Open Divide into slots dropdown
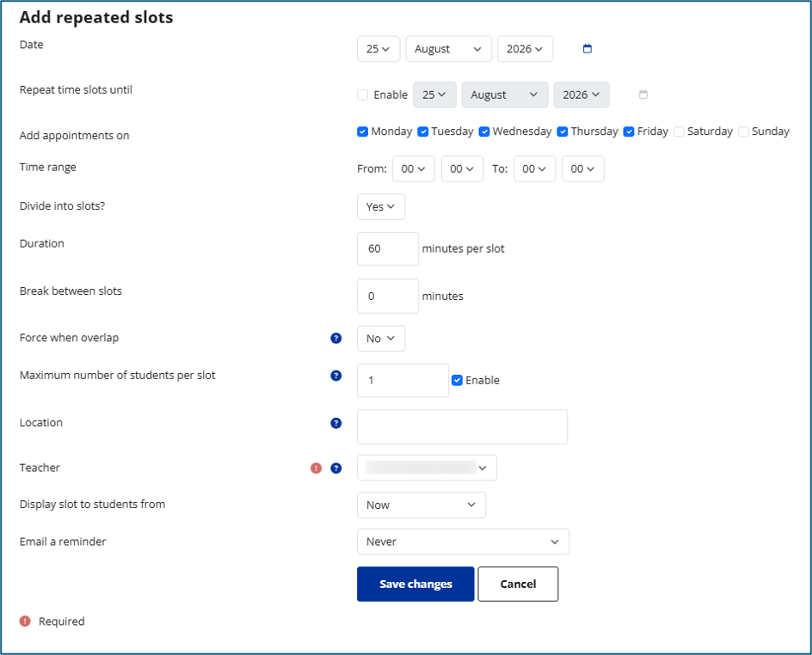812x655 pixels. (x=381, y=206)
